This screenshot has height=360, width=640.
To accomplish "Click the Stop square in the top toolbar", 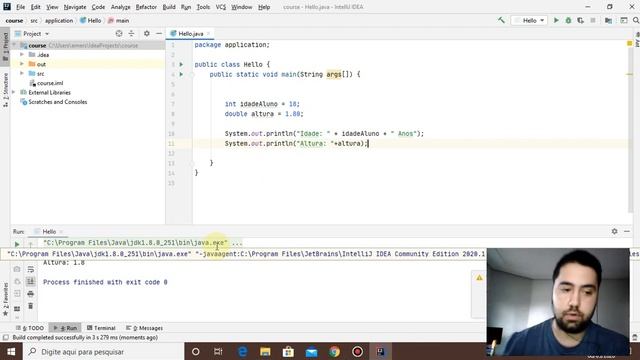I will click(x=593, y=20).
